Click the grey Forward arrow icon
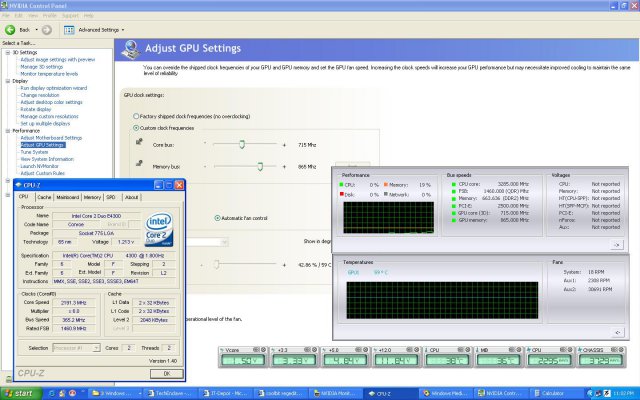This screenshot has width=640, height=400. (47, 30)
